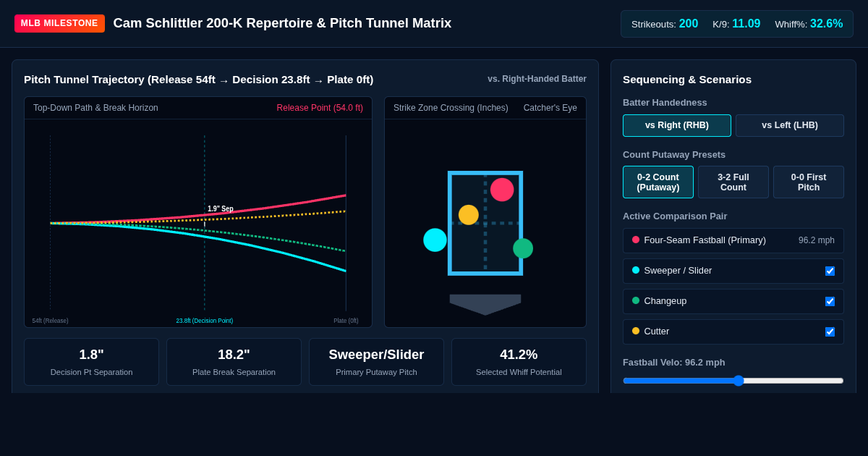
Task: Click the Primary Putaway Pitch card
Action: point(376,362)
